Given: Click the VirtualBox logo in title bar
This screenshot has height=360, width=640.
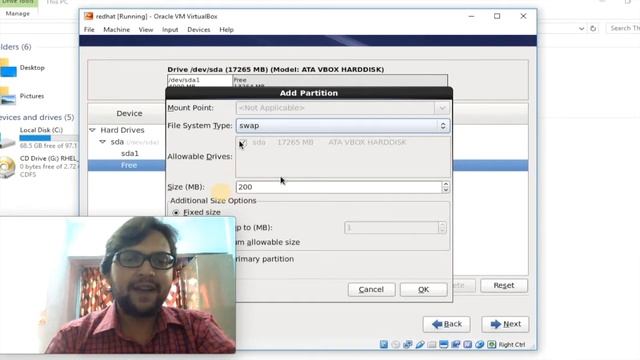Looking at the screenshot, I should coord(88,16).
